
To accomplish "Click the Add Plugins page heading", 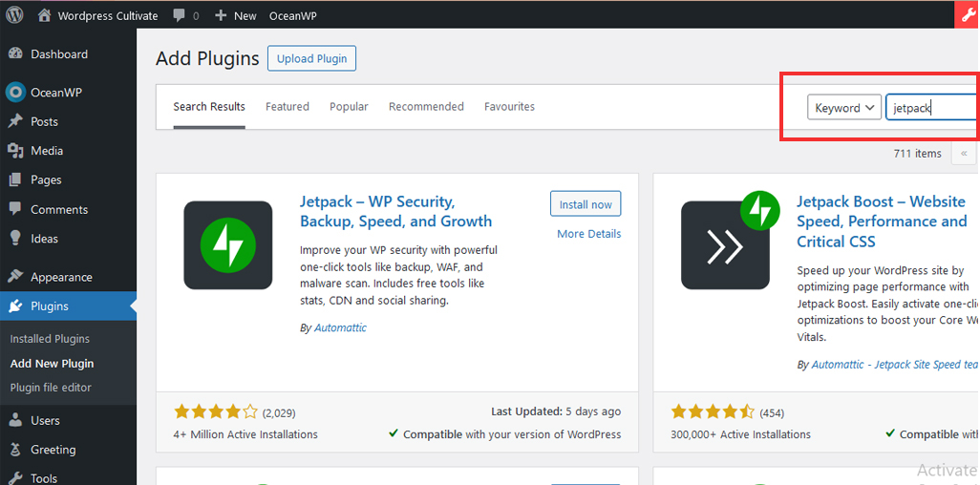I will point(207,59).
